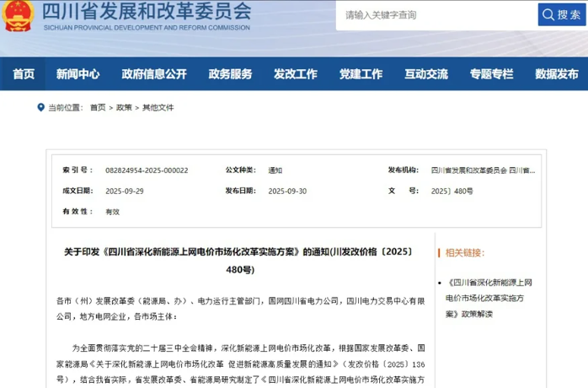Select 发改工作 in navigation bar
The width and height of the screenshot is (588, 388).
pyautogui.click(x=295, y=74)
